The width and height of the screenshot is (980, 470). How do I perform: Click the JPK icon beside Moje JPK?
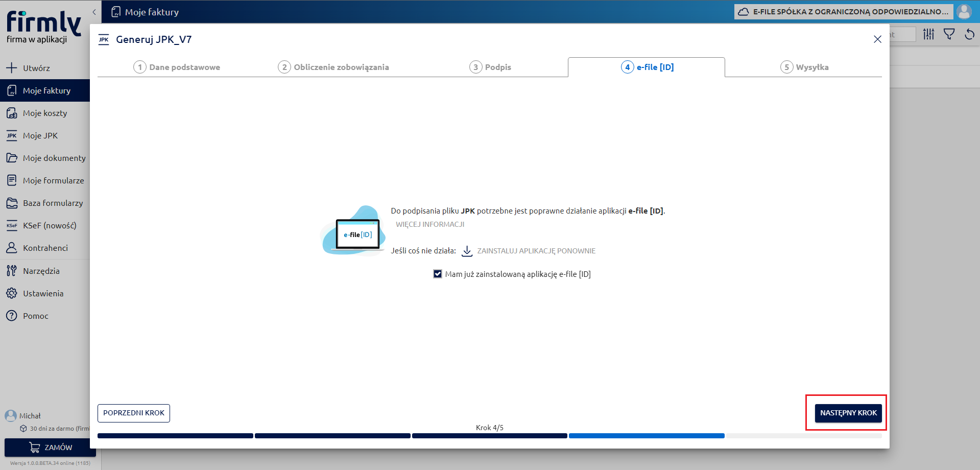point(12,135)
